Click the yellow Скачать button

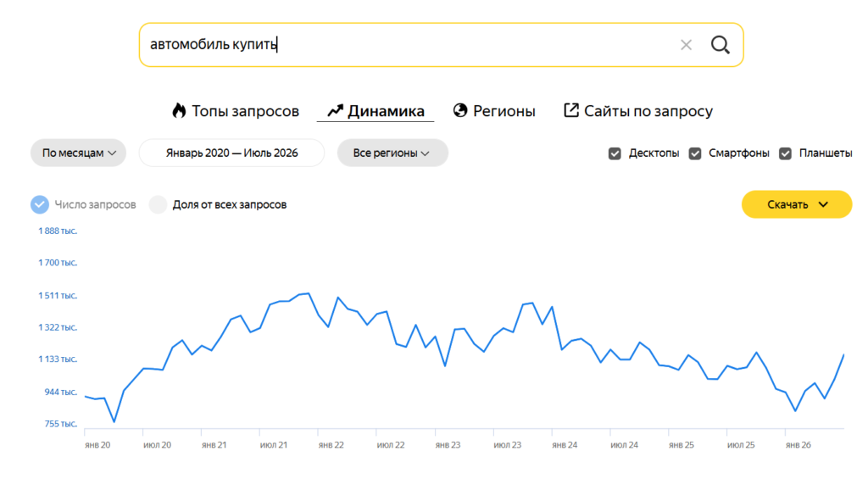797,204
